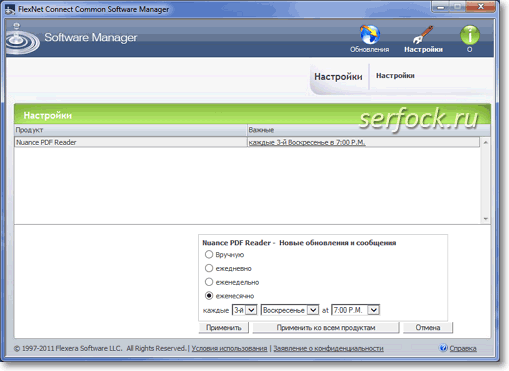509x371 pixels.
Task: Open the 3-й ordinal dropdown
Action: 245,310
